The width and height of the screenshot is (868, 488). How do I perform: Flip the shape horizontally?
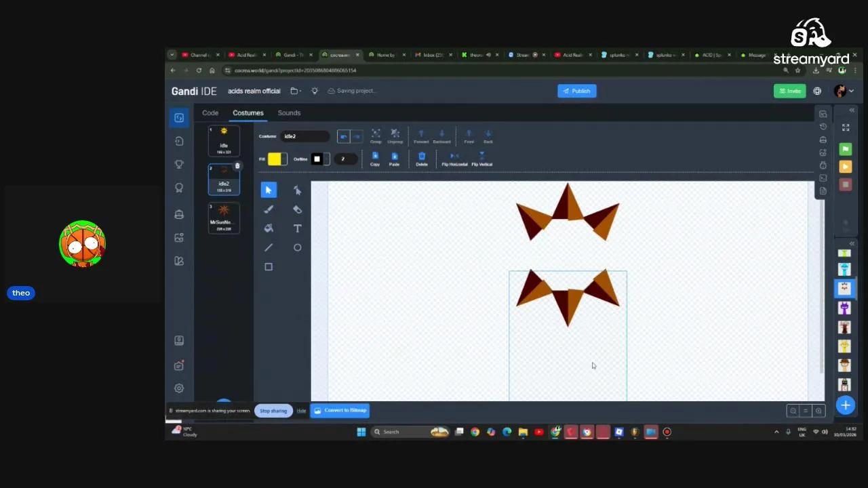(454, 159)
